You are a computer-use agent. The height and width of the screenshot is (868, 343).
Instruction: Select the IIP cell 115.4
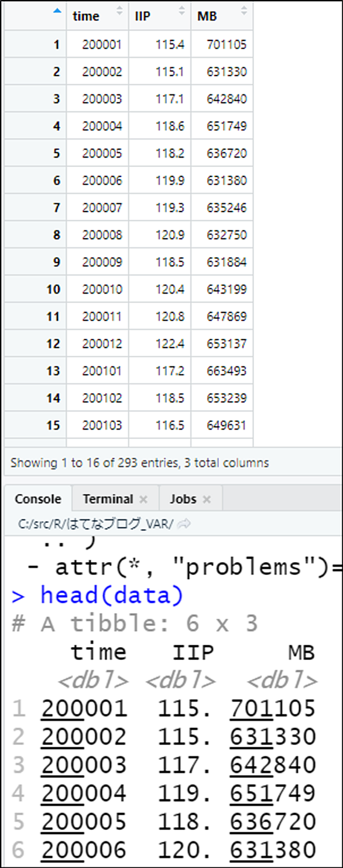point(170,45)
